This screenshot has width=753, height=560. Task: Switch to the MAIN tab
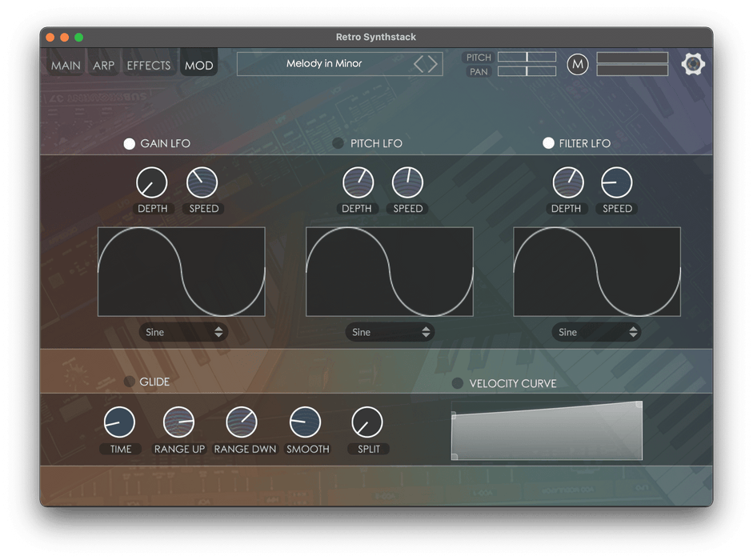point(66,66)
